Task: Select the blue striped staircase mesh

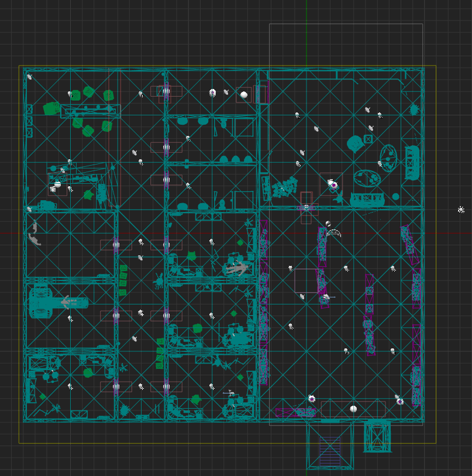Action: tap(330, 451)
